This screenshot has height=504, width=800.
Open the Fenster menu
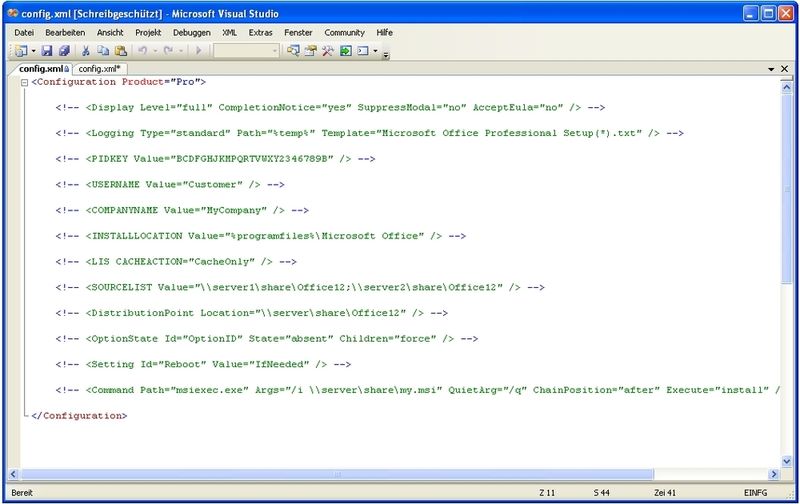pyautogui.click(x=298, y=32)
